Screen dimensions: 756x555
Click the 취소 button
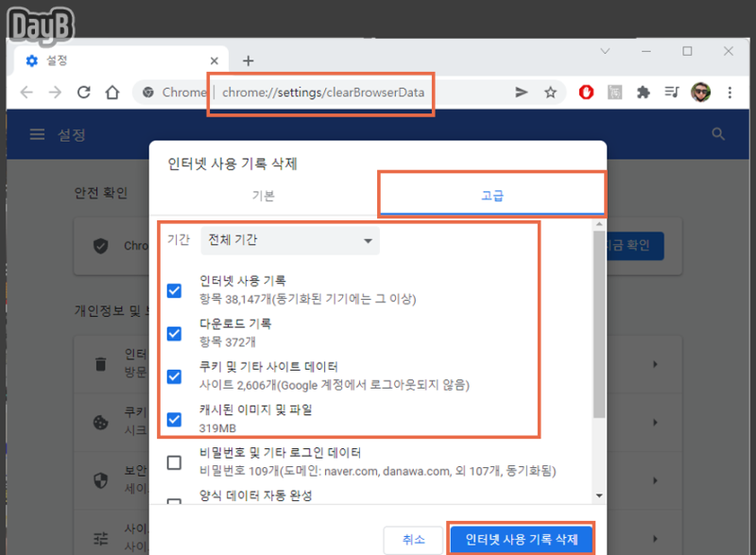tap(413, 539)
